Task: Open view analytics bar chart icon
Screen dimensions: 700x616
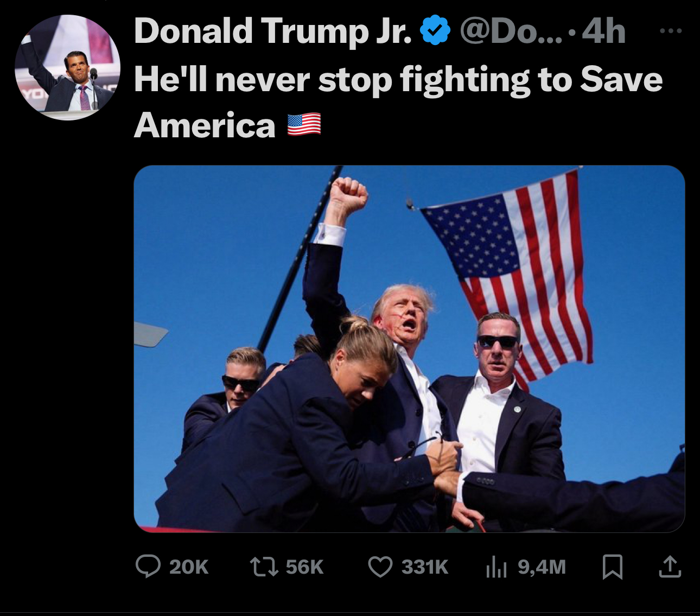Action: tap(496, 567)
